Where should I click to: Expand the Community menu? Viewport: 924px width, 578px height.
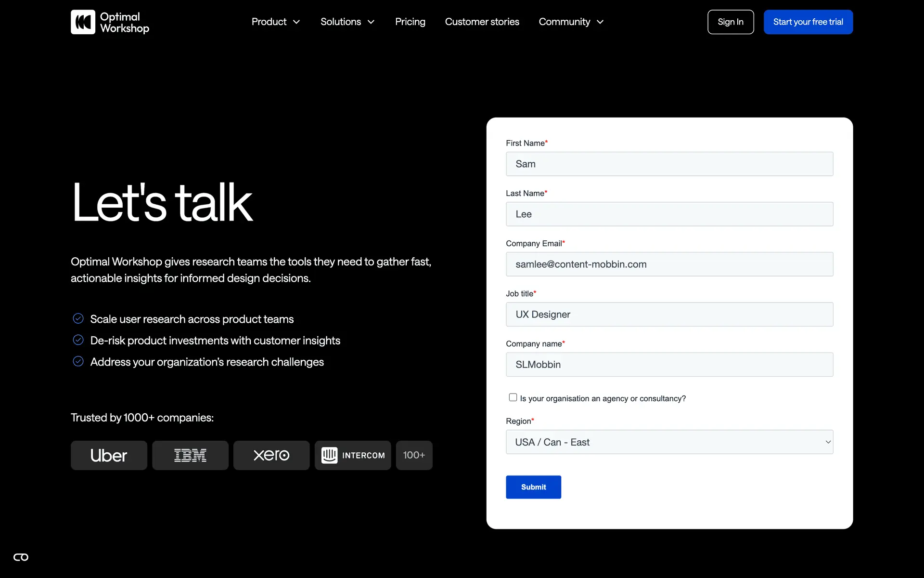(571, 22)
